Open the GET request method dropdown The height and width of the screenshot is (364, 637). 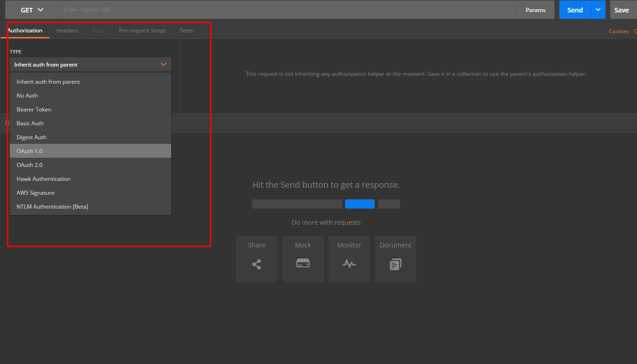[x=31, y=9]
